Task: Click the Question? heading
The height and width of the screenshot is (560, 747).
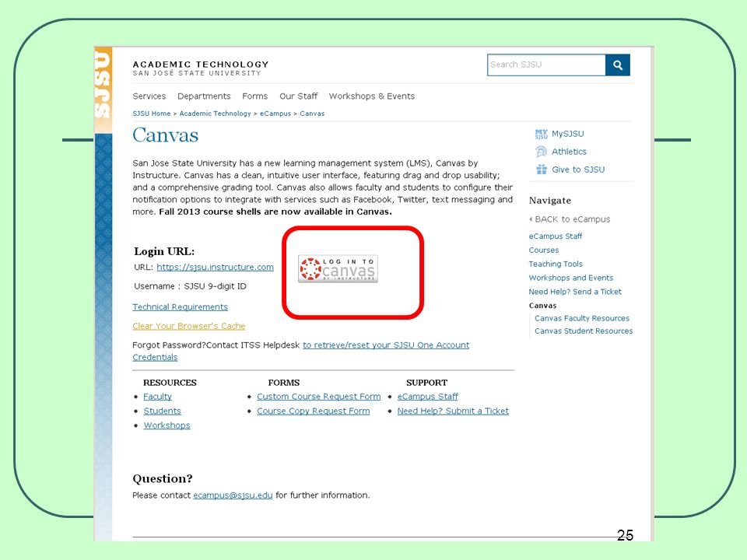Action: 163,478
